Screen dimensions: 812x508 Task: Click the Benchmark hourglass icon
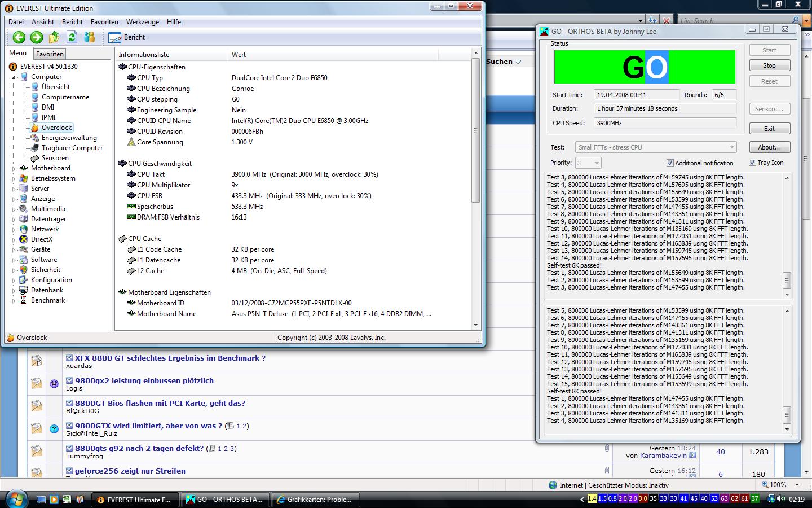tap(24, 300)
